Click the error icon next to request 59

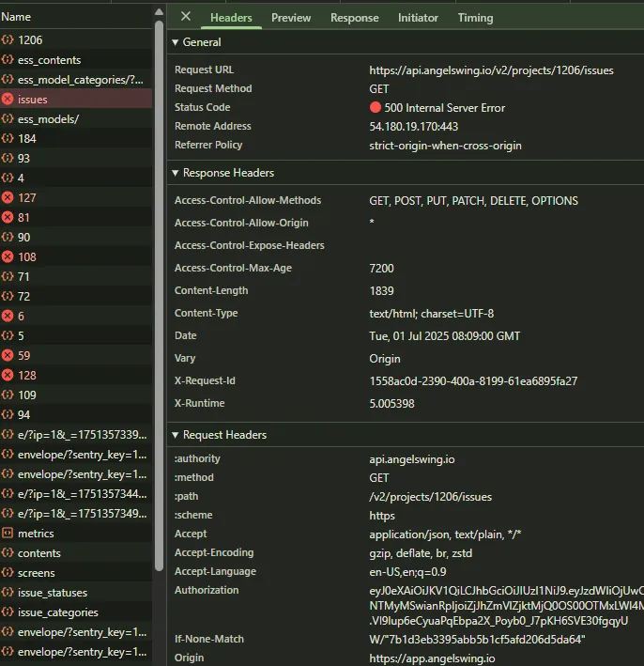[x=8, y=356]
